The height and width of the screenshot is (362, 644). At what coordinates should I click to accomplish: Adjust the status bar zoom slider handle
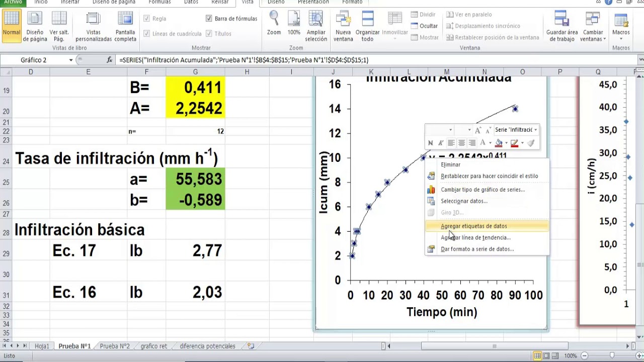pos(612,356)
